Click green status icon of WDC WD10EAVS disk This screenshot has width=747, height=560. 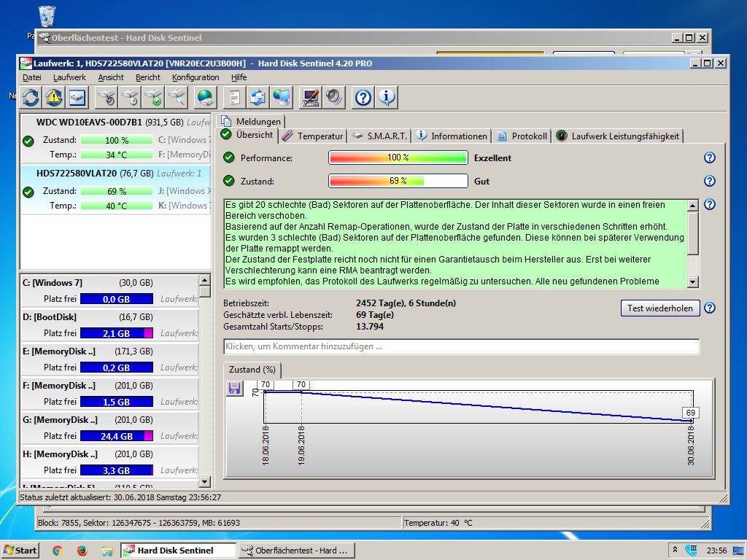pyautogui.click(x=28, y=141)
